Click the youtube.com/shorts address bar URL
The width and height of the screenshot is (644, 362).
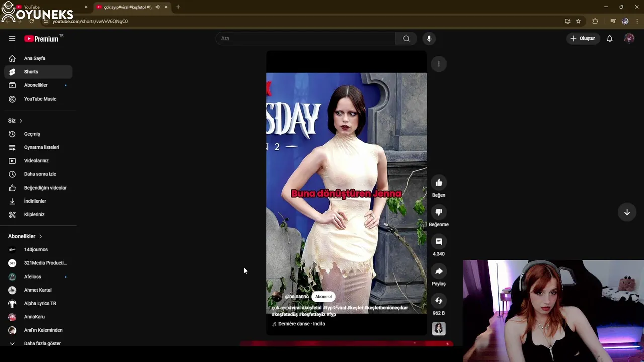tap(90, 21)
